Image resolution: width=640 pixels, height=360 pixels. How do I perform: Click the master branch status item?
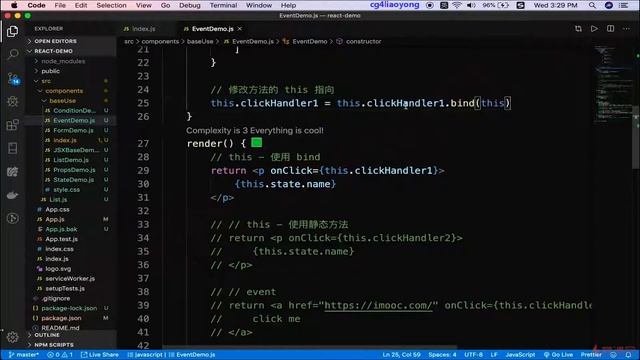click(23, 355)
